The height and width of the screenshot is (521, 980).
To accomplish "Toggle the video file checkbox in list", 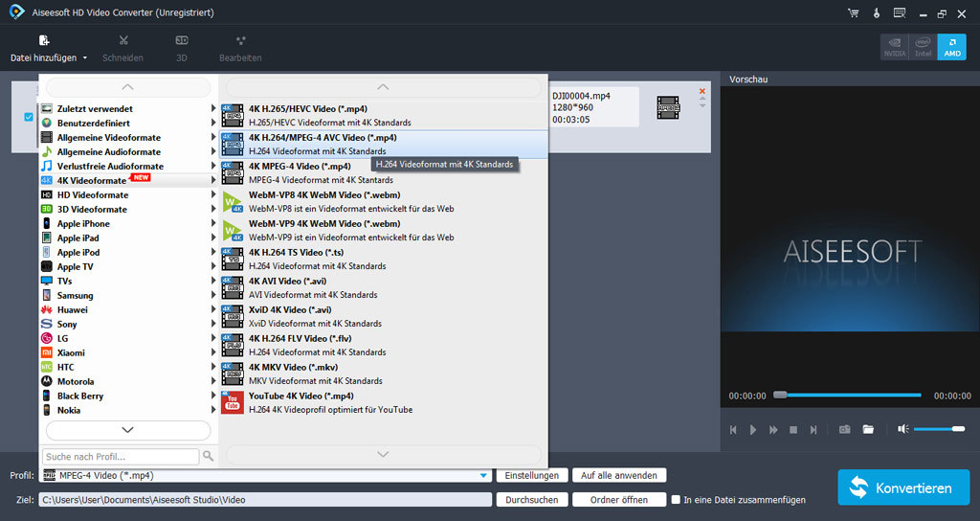I will click(28, 118).
